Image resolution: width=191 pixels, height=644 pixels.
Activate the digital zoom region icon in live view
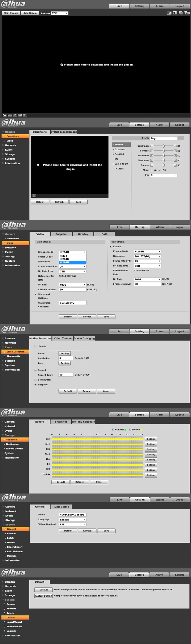[x=169, y=13]
